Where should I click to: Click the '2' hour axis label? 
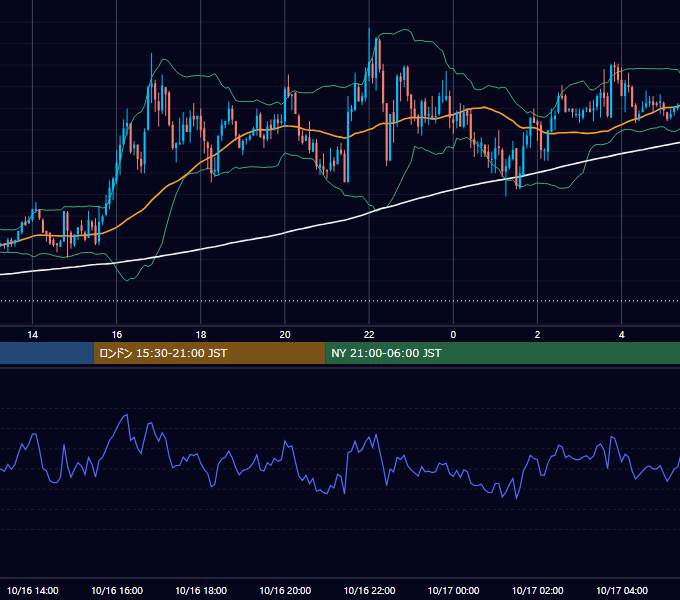pos(537,335)
